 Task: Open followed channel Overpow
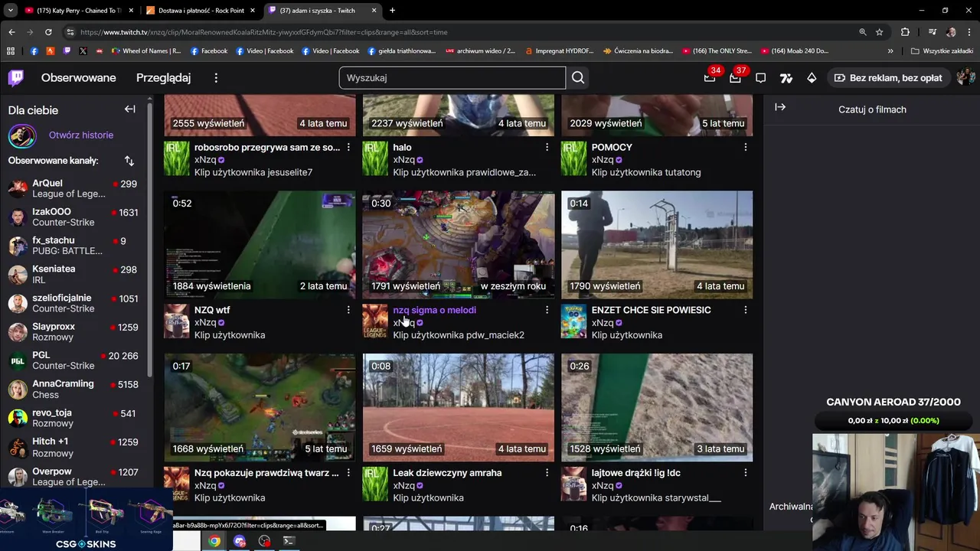(x=73, y=476)
